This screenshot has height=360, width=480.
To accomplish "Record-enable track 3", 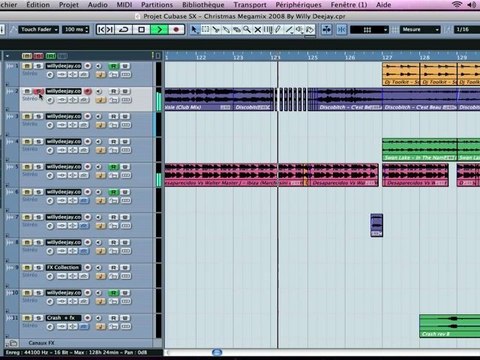I will (88, 116).
